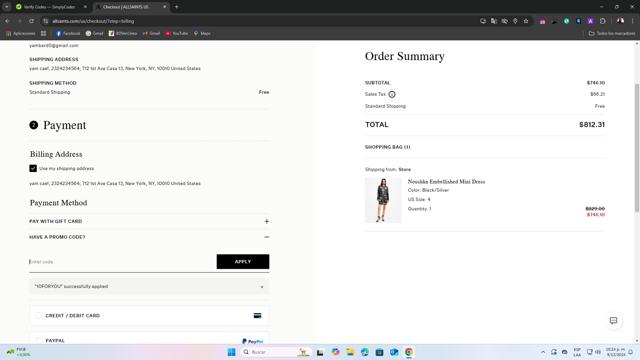Open Chrome three-dot menu
Screen dimensions: 640x360
633,21
